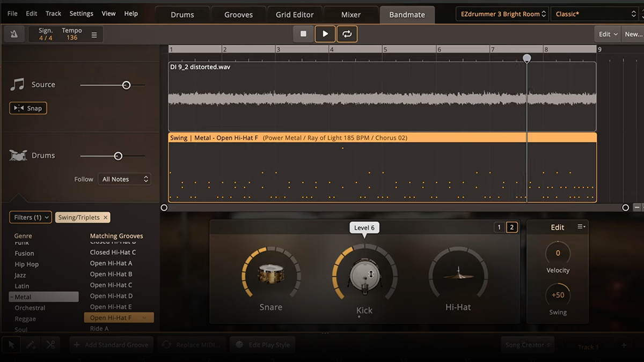Click the Hi-Hat cymbal knob

[x=458, y=274]
